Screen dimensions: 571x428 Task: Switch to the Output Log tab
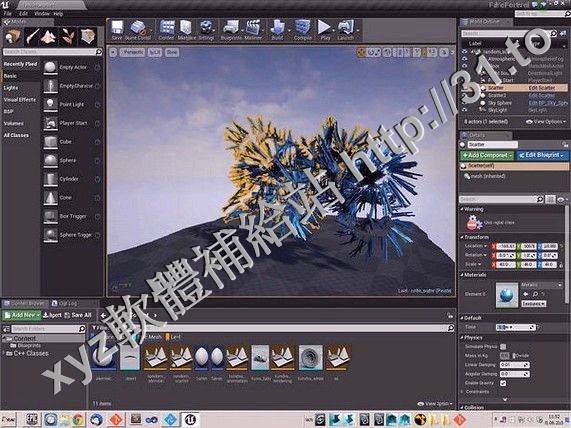pos(65,303)
